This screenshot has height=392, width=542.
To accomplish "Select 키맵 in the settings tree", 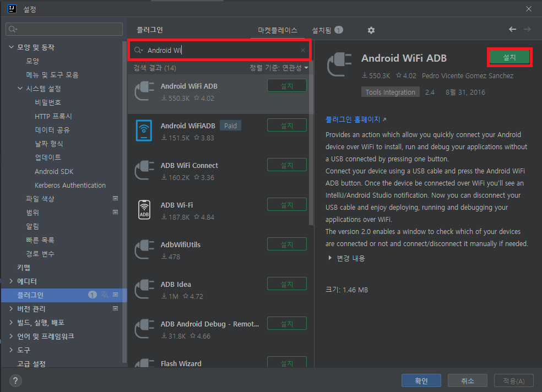I will (24, 268).
